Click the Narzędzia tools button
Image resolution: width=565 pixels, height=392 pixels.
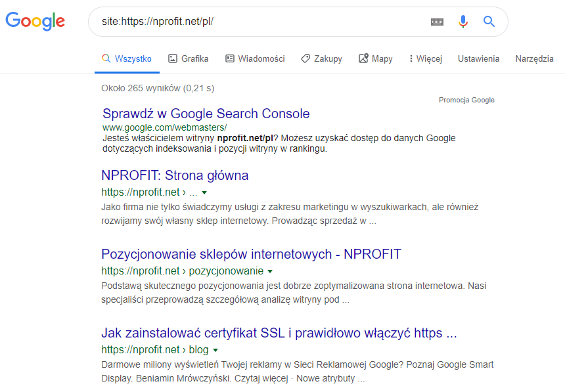point(534,58)
